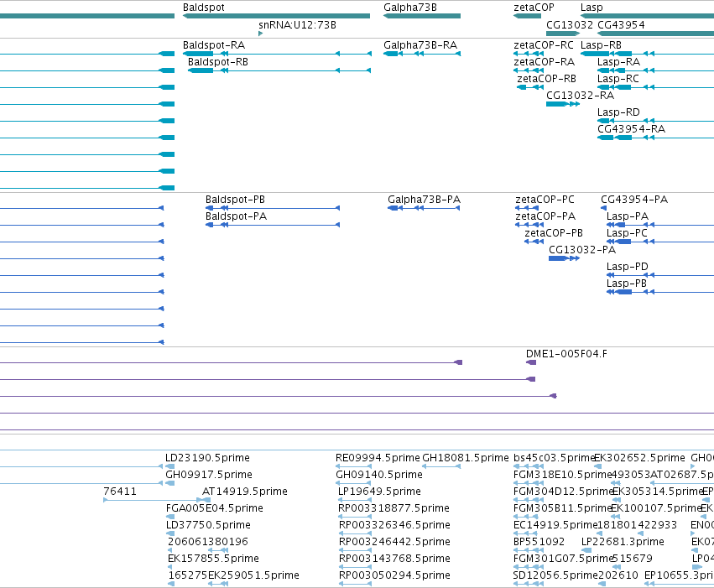
Task: Select the zetaCOP-PB protein label
Action: click(x=554, y=233)
